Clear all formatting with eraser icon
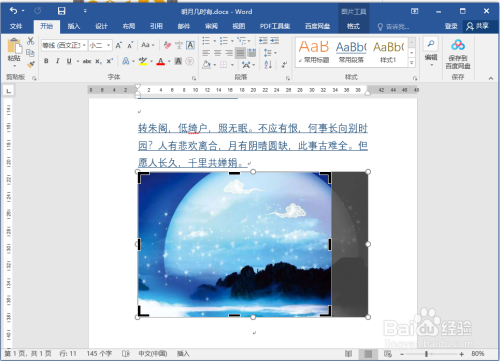Image resolution: width=500 pixels, height=361 pixels. pos(167,45)
